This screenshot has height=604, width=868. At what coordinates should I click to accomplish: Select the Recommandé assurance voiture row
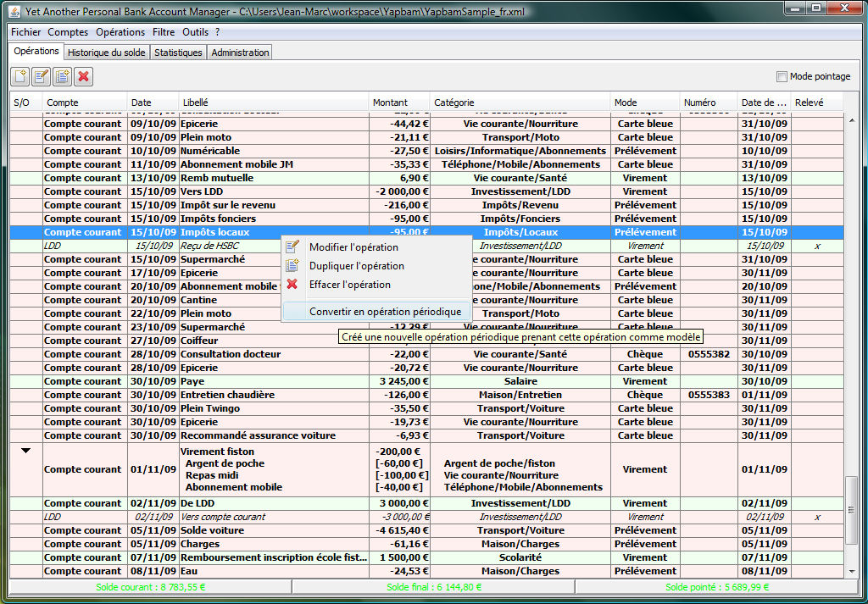pos(426,435)
